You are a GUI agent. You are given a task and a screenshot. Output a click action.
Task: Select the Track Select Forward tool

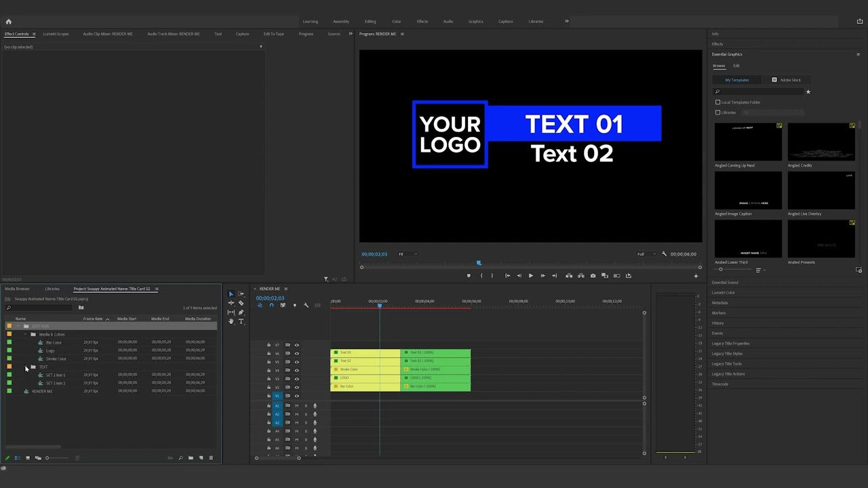pyautogui.click(x=241, y=294)
